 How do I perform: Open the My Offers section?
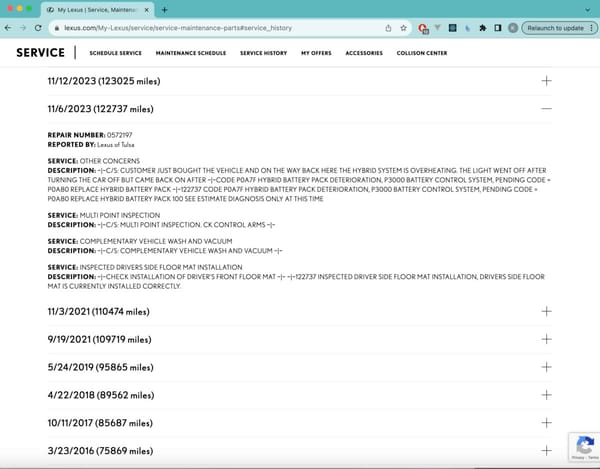pos(316,53)
